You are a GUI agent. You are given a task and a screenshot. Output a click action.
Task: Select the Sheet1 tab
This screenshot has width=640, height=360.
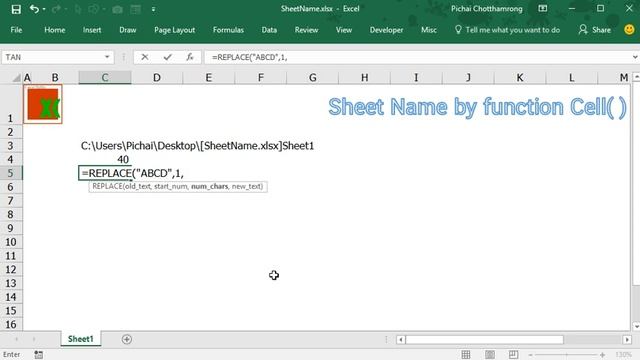click(x=80, y=339)
